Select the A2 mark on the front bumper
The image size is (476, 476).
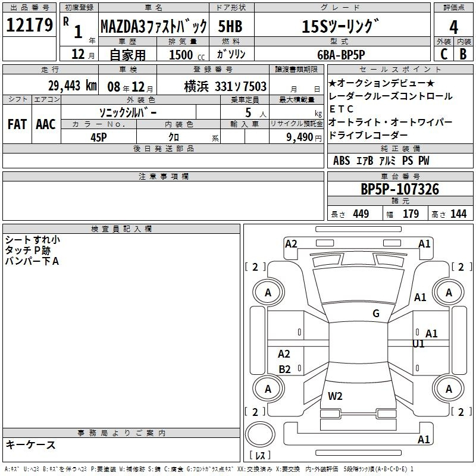tap(291, 244)
